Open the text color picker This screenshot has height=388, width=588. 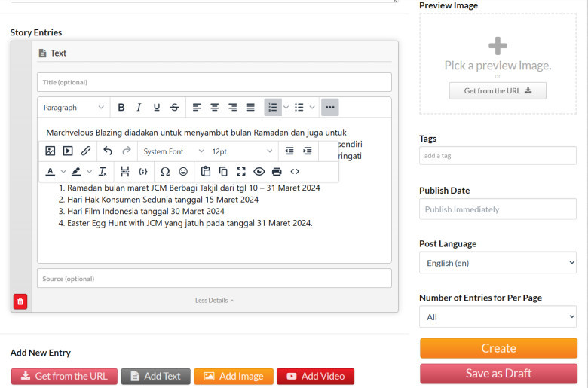51,172
